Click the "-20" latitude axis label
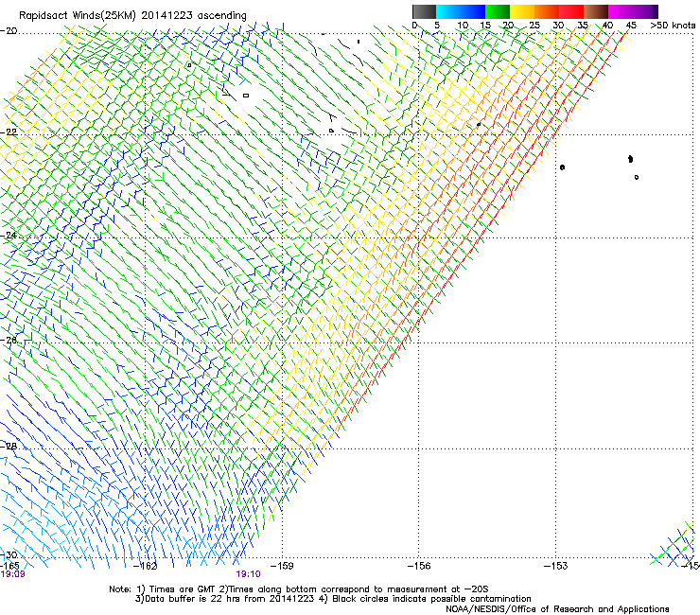 click(x=9, y=31)
